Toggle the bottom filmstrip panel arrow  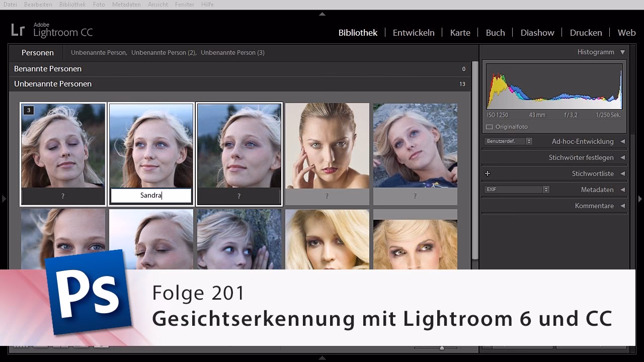coord(322,358)
